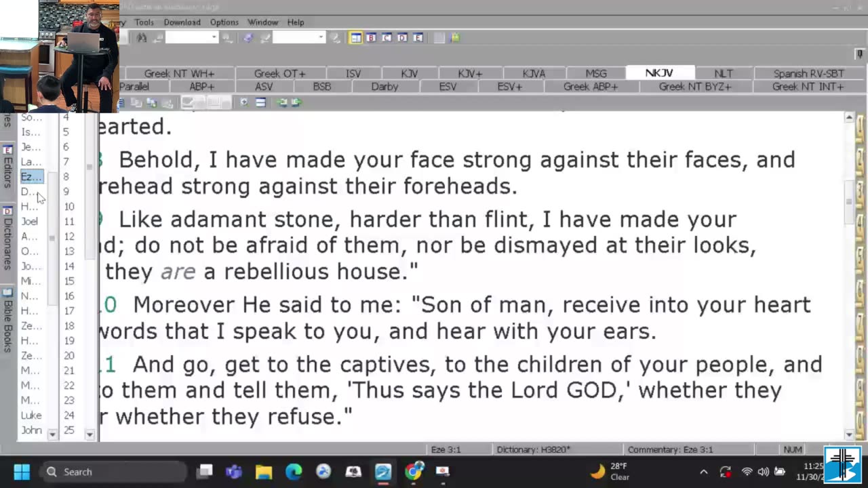Switch to the ESV+ Bible tab
This screenshot has width=868, height=488.
click(x=509, y=87)
